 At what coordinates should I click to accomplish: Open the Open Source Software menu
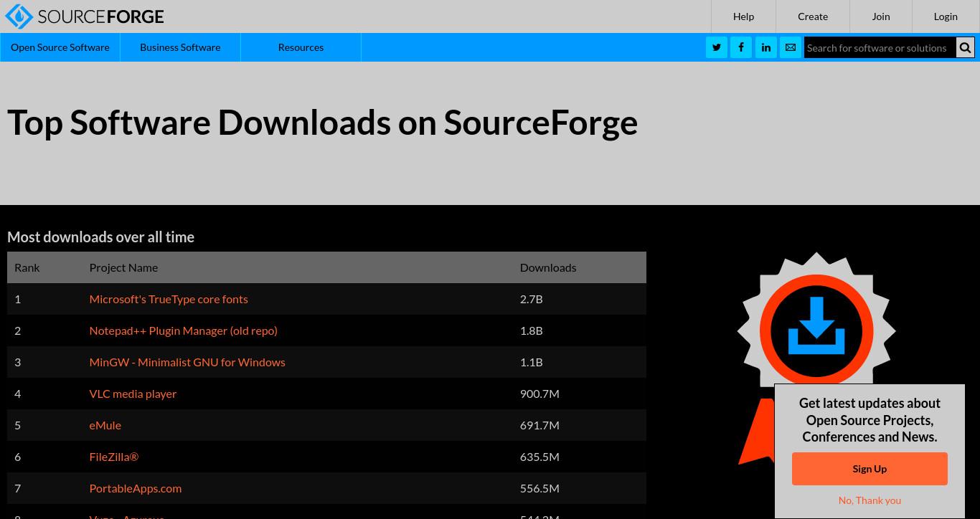coord(60,47)
